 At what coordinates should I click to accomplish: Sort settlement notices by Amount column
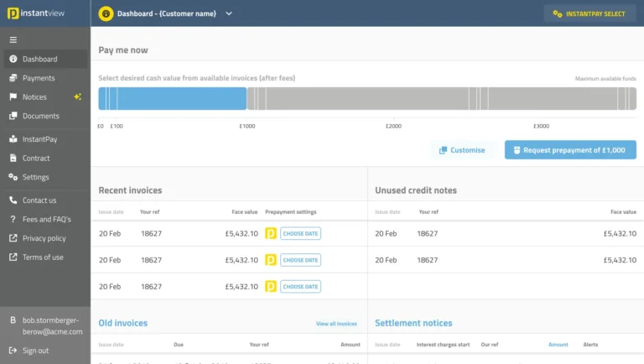pos(558,345)
